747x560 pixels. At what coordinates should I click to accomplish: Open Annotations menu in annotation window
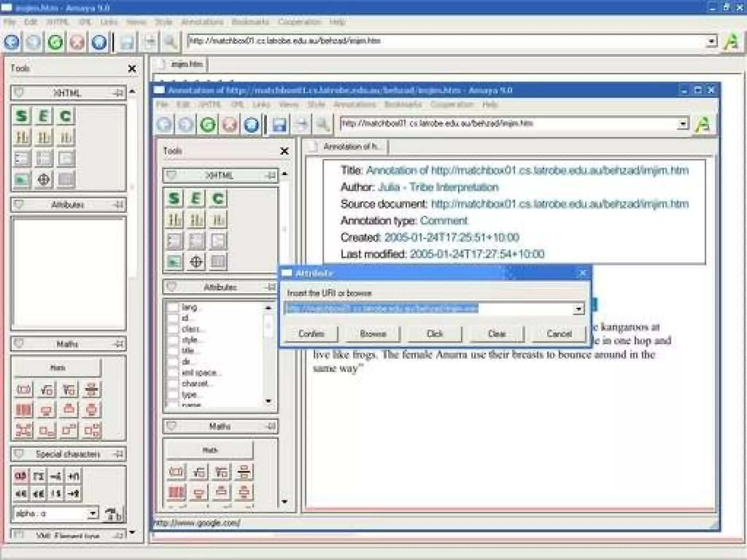coord(354,105)
